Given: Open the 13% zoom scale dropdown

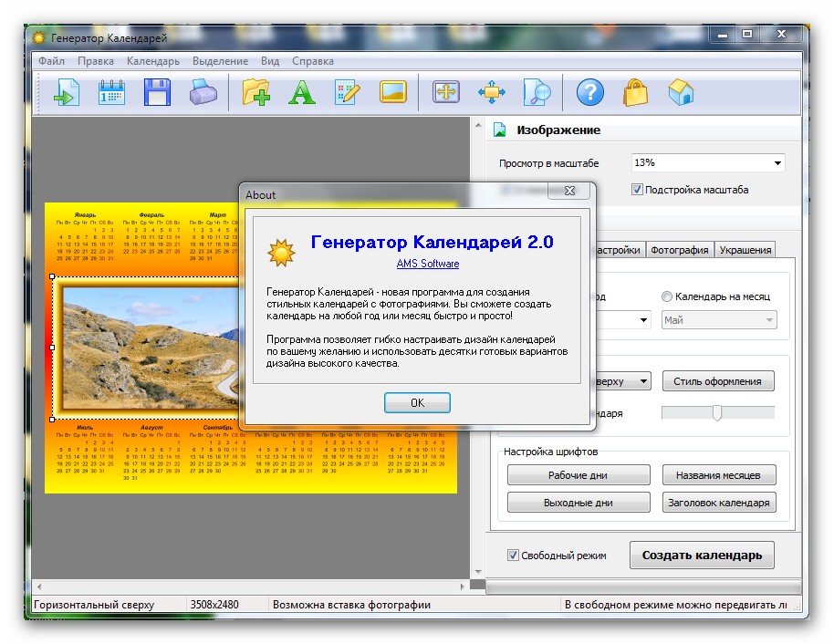Looking at the screenshot, I should (708, 163).
